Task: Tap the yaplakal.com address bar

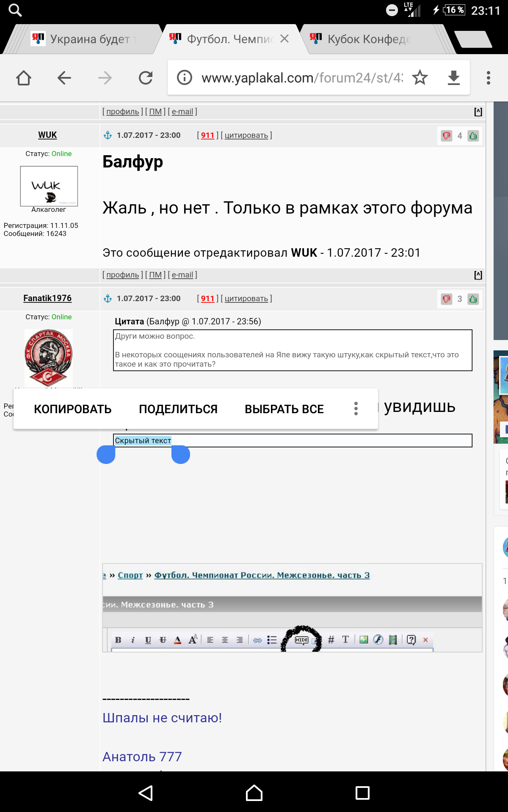Action: (302, 78)
